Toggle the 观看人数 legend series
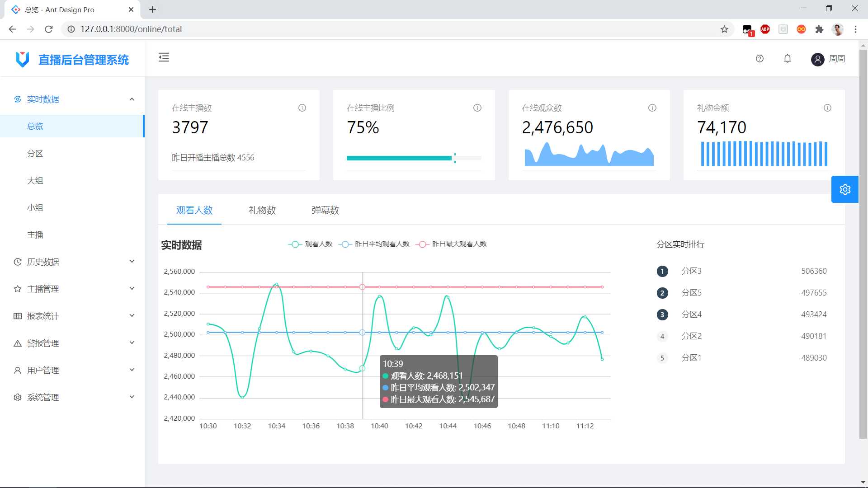 pyautogui.click(x=311, y=244)
